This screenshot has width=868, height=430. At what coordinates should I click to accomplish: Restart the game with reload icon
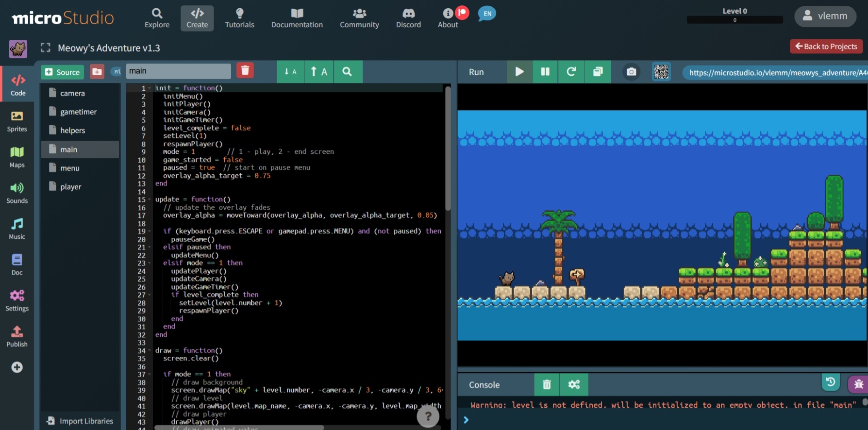click(x=571, y=72)
